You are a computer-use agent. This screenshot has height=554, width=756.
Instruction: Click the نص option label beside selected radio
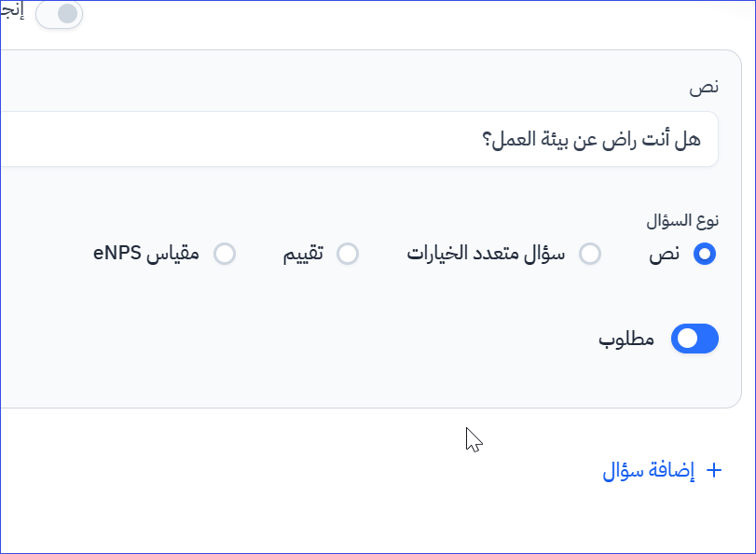click(665, 254)
